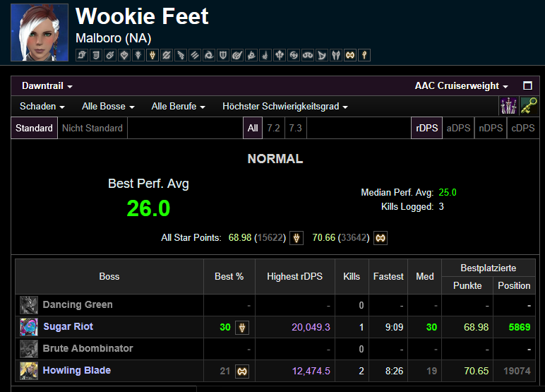This screenshot has width=545, height=392.
Task: Open the Dancing Green boss entry
Action: coord(78,304)
